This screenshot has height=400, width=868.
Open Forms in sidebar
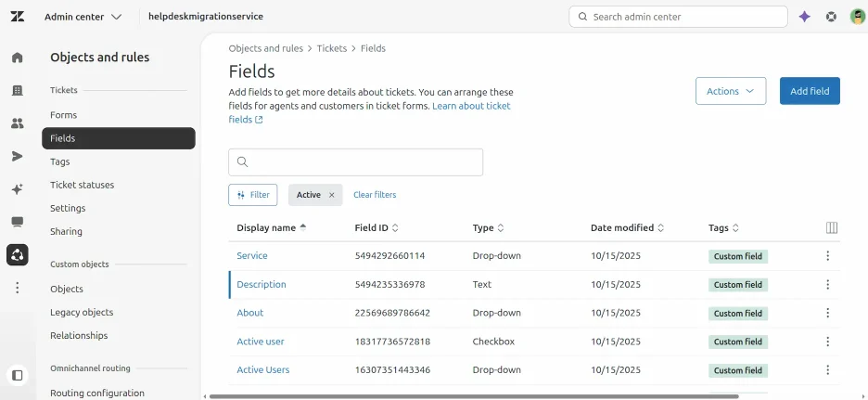click(63, 115)
